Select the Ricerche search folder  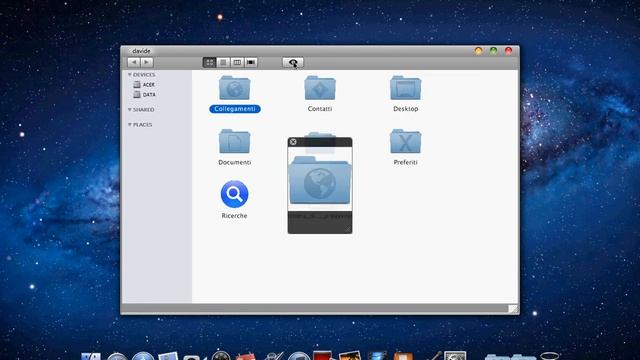(x=234, y=200)
